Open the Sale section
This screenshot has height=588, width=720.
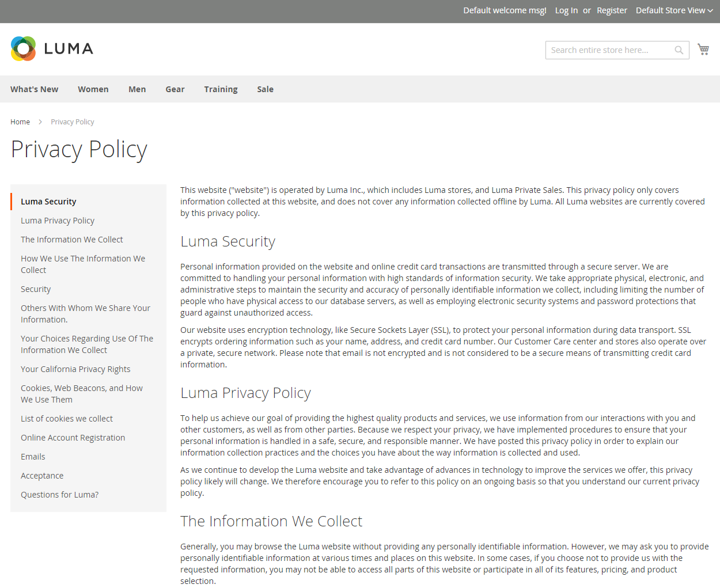pos(265,89)
